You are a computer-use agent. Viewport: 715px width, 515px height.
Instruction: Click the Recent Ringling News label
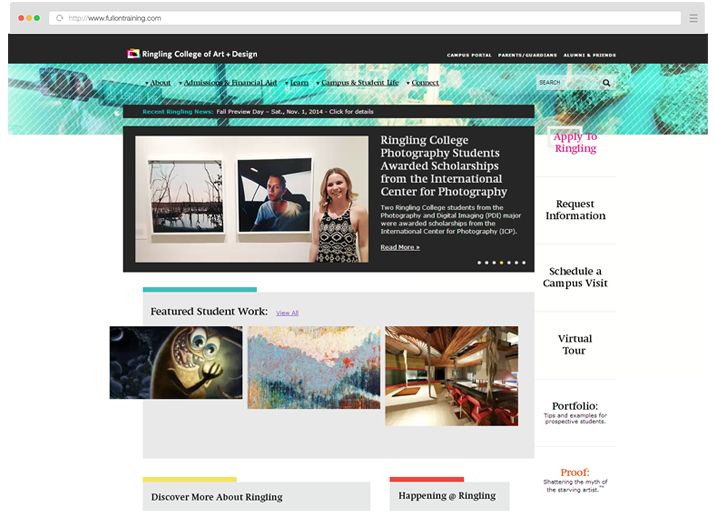[x=177, y=112]
